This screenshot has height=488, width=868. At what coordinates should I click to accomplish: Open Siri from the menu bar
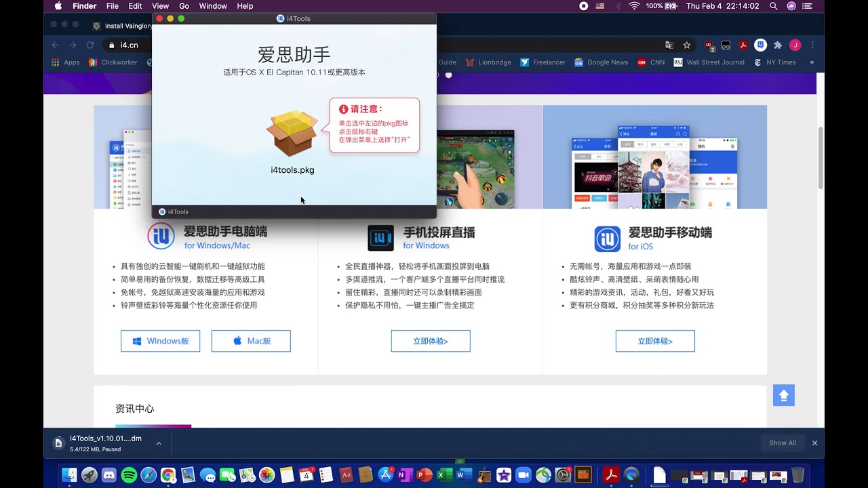[x=791, y=6]
